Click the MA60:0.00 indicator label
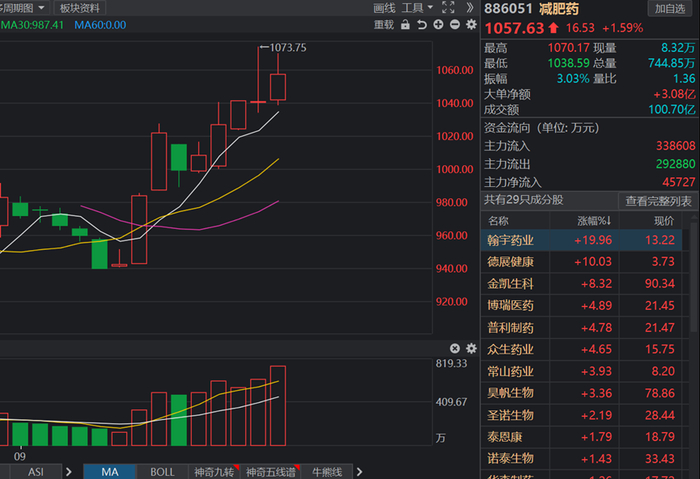This screenshot has width=700, height=479. (100, 25)
